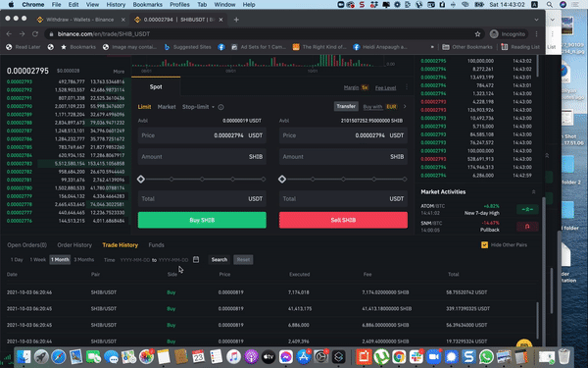Screen dimensions: 588x368
Task: Open the trade panel three-dot options
Action: click(x=407, y=87)
